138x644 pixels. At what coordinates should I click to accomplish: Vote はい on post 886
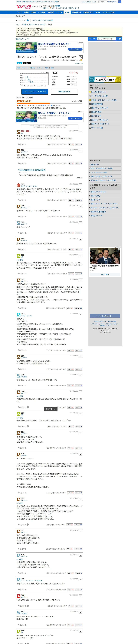point(71,216)
